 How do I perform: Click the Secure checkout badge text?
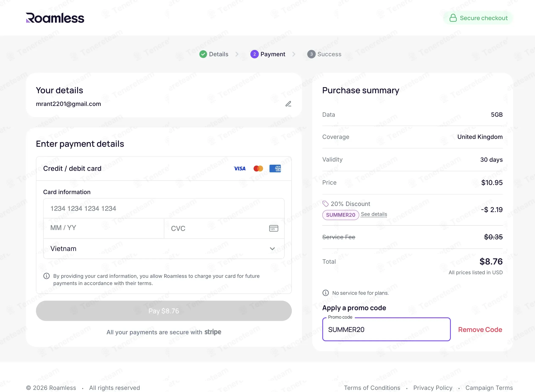coord(484,18)
